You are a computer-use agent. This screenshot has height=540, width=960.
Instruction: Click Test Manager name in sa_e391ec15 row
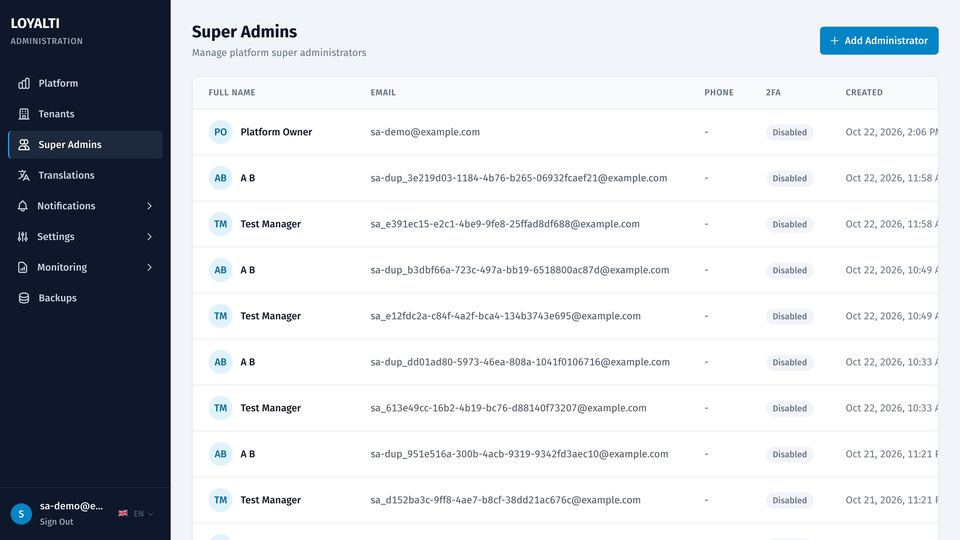tap(271, 223)
